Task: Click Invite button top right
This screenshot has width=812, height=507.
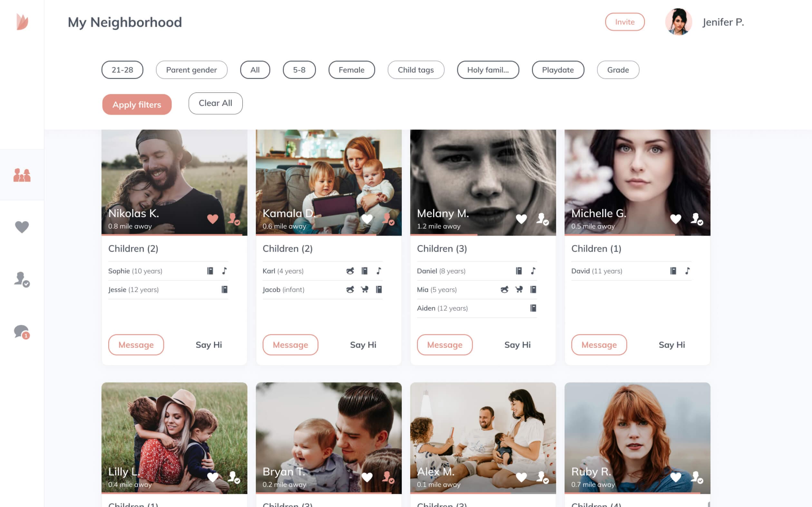Action: pos(624,22)
